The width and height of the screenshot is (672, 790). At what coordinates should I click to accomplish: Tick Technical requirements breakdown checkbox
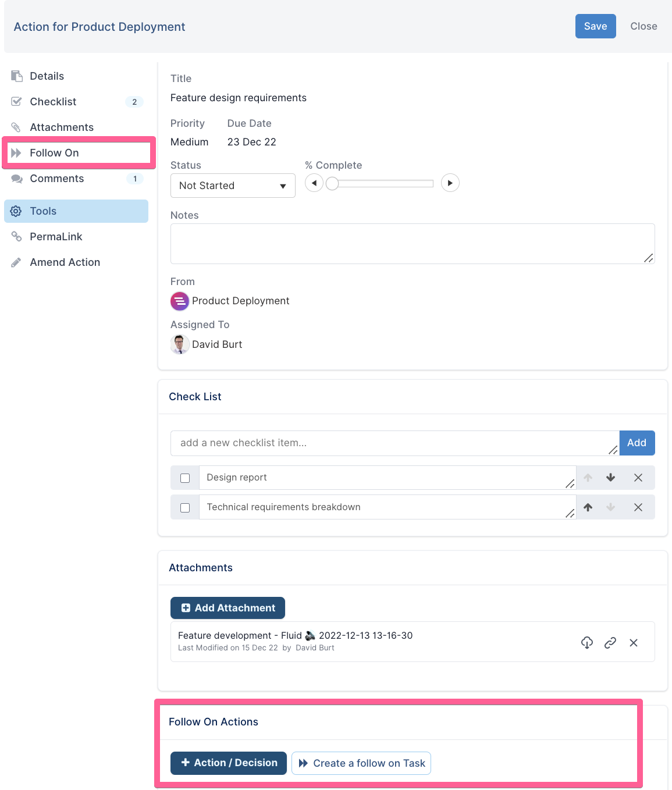(x=185, y=508)
